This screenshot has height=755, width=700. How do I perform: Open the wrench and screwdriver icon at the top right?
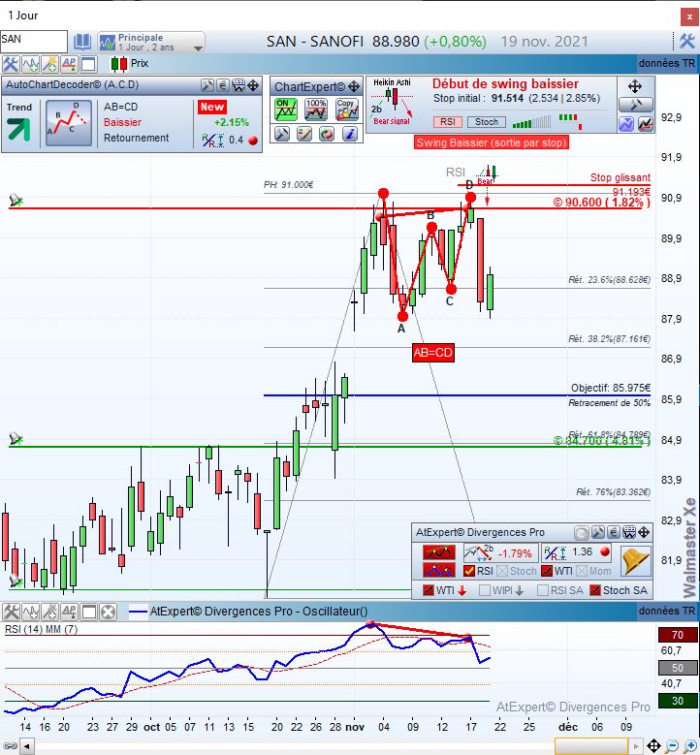(x=687, y=42)
